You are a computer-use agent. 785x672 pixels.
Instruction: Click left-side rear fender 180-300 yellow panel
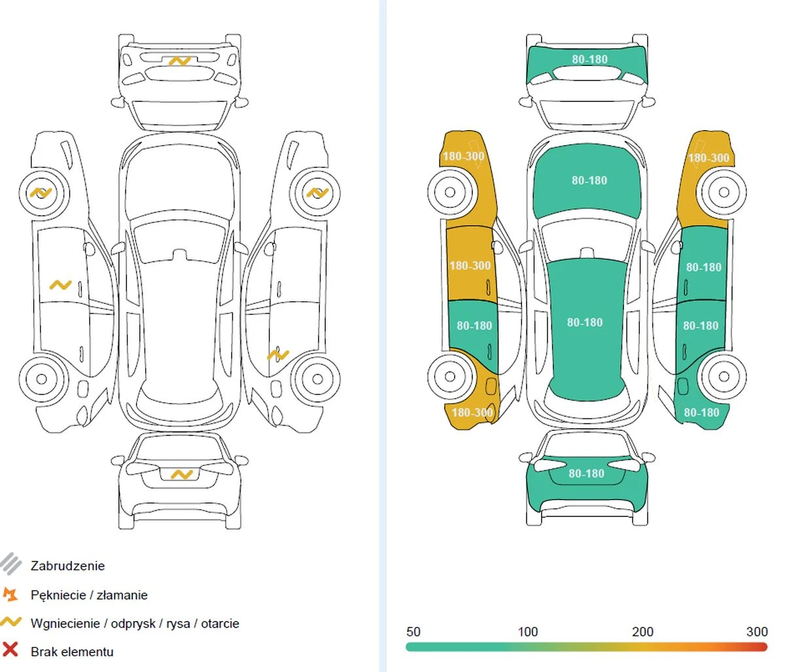pyautogui.click(x=472, y=412)
